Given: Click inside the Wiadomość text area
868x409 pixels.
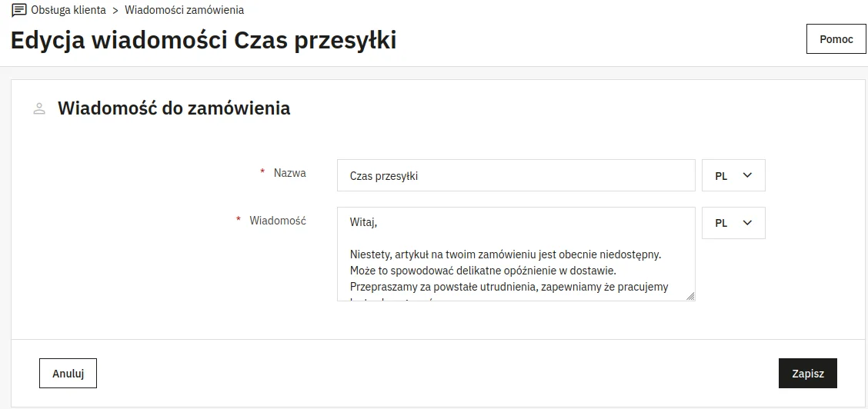Looking at the screenshot, I should (x=516, y=254).
